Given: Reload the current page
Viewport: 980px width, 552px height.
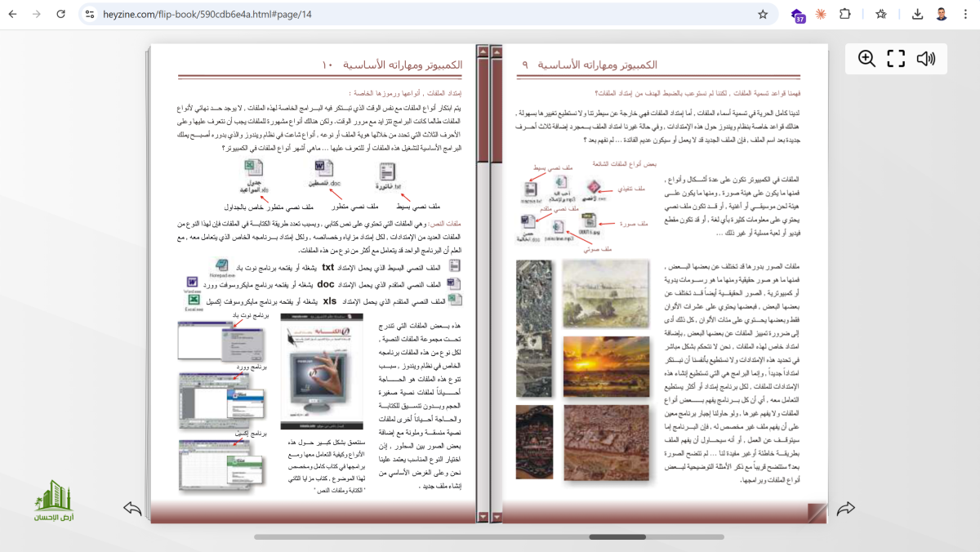Looking at the screenshot, I should 60,14.
